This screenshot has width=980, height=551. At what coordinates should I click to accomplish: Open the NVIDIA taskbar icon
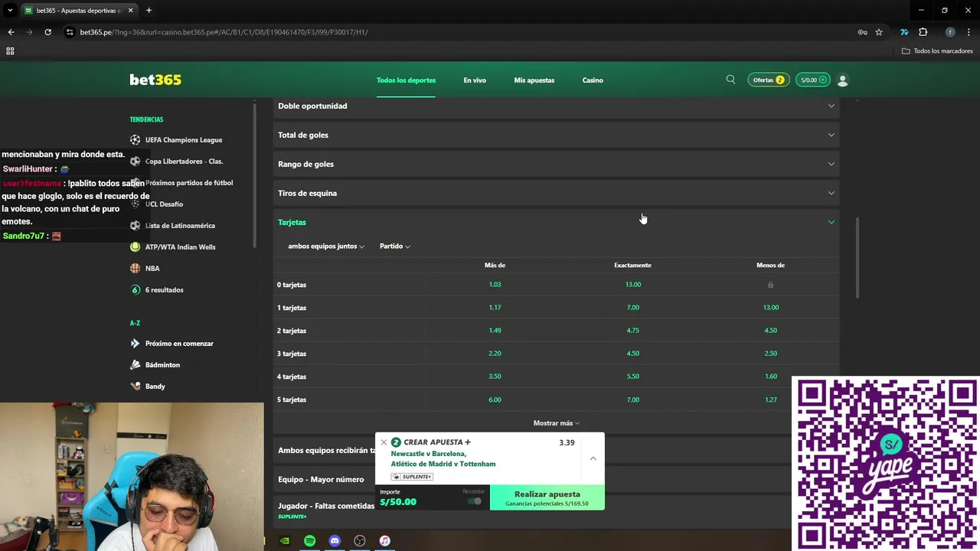click(x=284, y=541)
